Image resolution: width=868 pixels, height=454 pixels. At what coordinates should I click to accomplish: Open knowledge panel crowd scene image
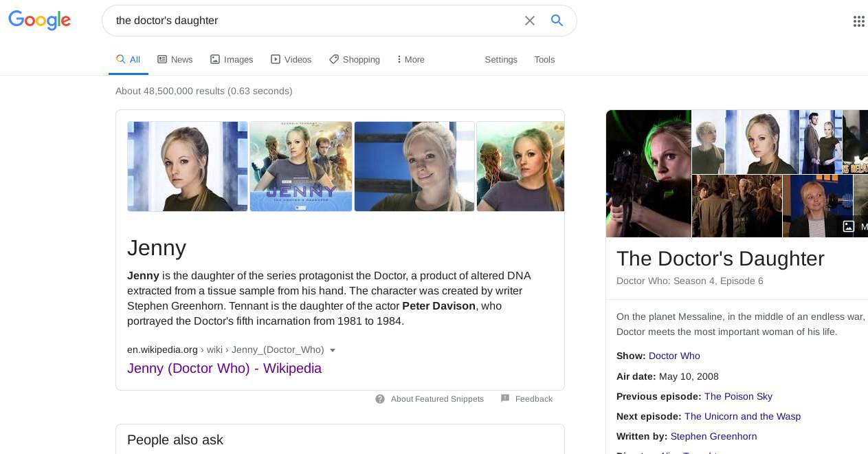tap(737, 206)
